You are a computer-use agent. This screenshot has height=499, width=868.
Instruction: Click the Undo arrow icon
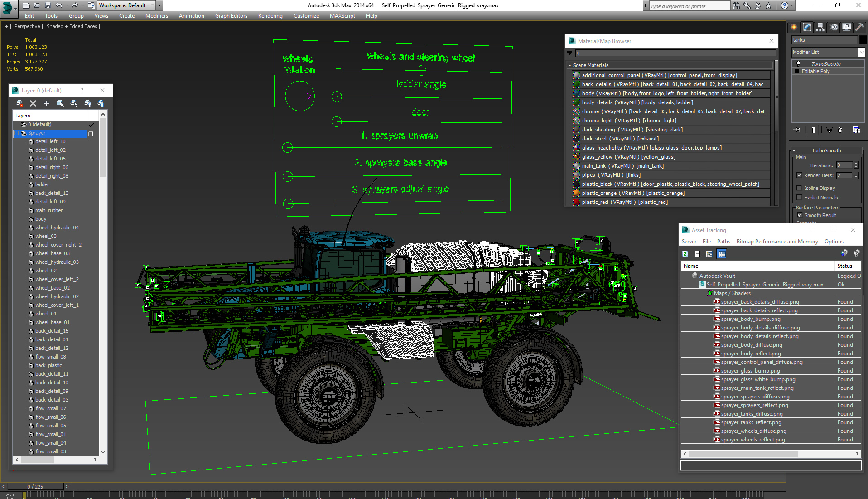(x=58, y=5)
